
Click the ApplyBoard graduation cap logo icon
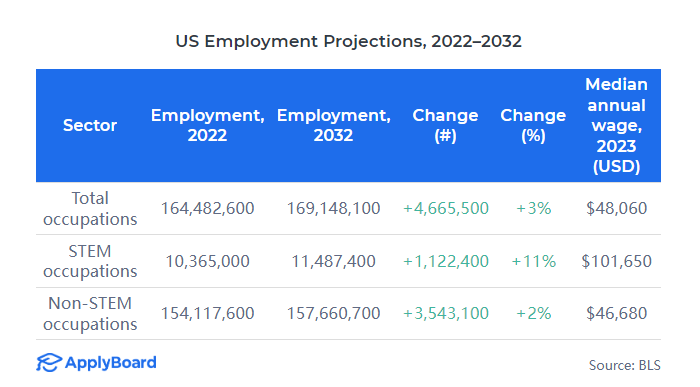pyautogui.click(x=48, y=362)
